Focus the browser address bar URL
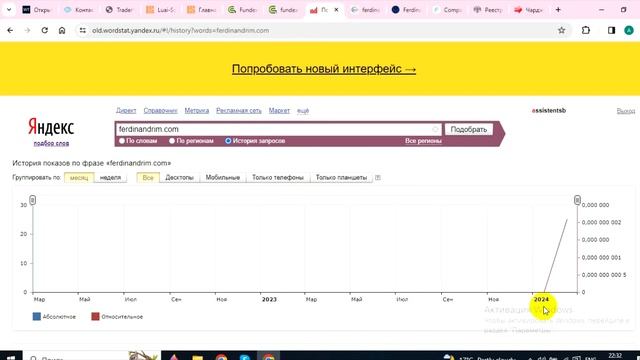The height and width of the screenshot is (360, 640). [x=180, y=30]
